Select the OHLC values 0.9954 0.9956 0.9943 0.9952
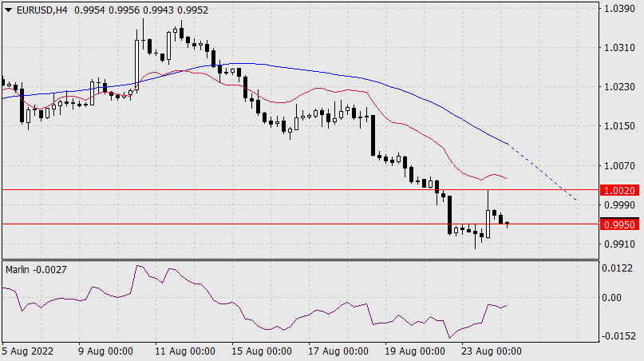 coord(141,10)
